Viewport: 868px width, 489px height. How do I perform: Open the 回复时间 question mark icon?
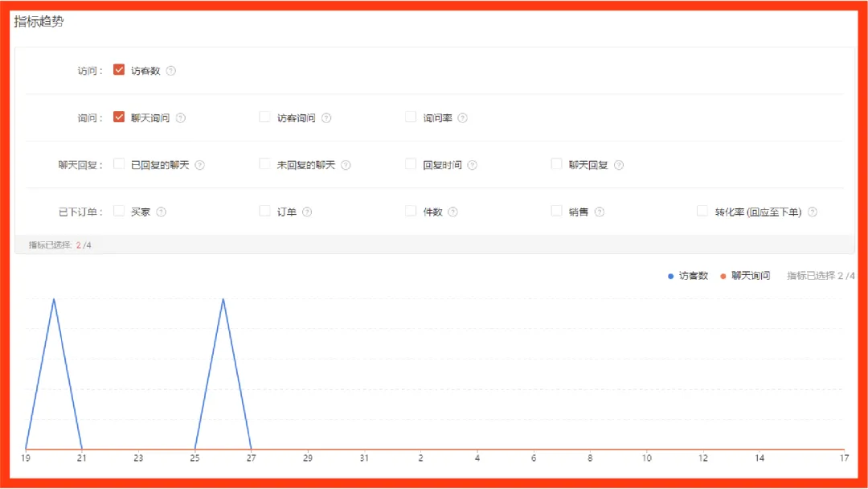pos(473,165)
